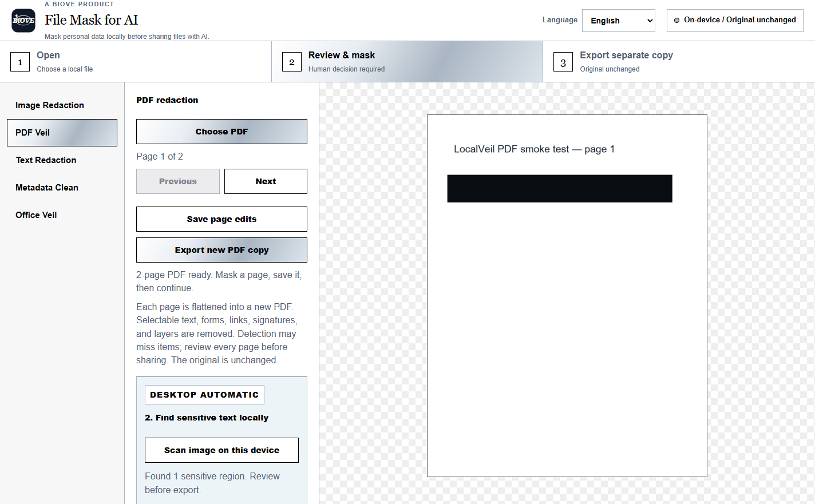Viewport: 815px width, 504px height.
Task: Click the 'File Mask for AI' title
Action: (92, 20)
